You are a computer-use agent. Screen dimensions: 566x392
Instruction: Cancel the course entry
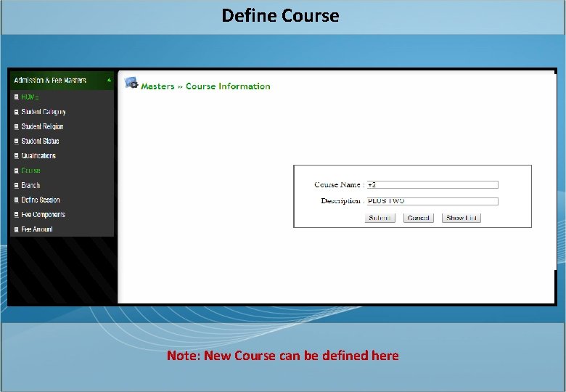[419, 218]
